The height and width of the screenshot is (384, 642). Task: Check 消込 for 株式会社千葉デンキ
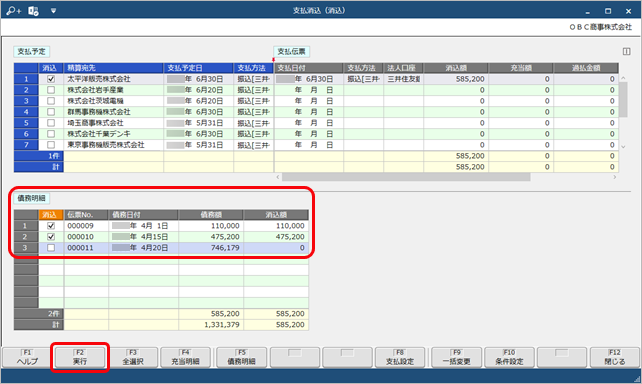(x=51, y=134)
